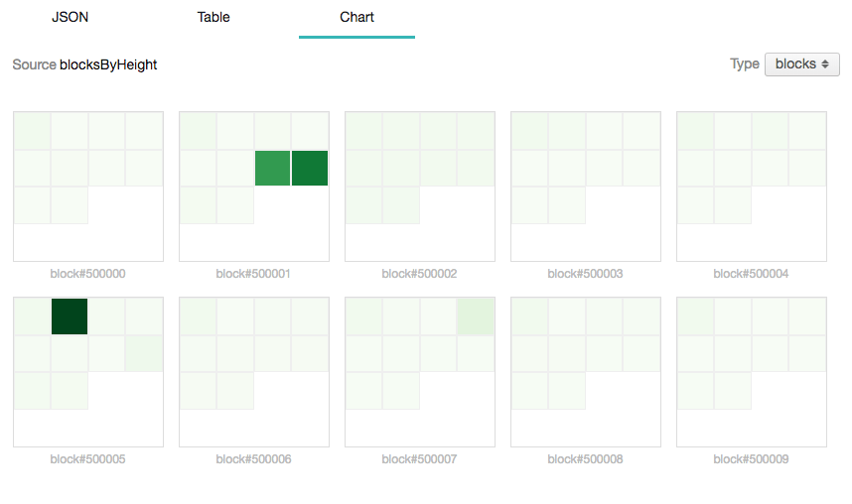The height and width of the screenshot is (504, 852).
Task: Open the block#500009 chart thumbnail
Action: (752, 372)
